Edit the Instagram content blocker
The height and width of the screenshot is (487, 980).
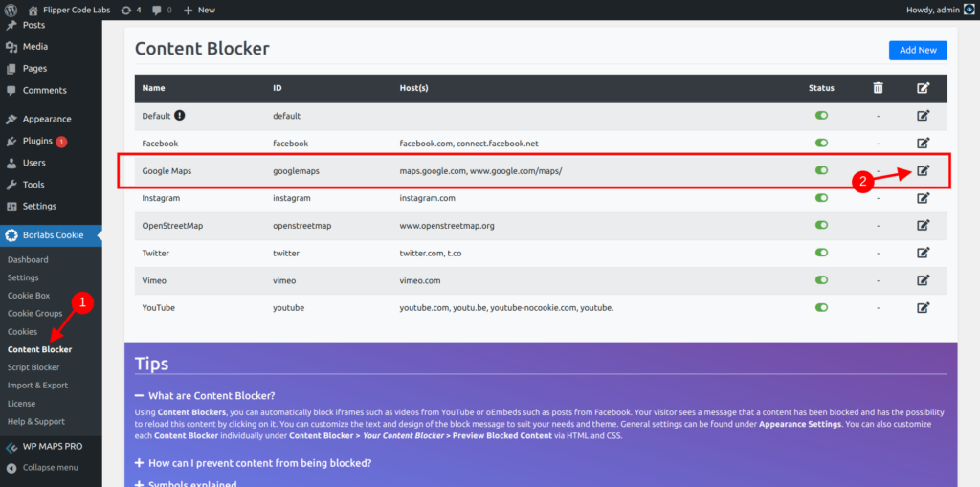(x=924, y=197)
